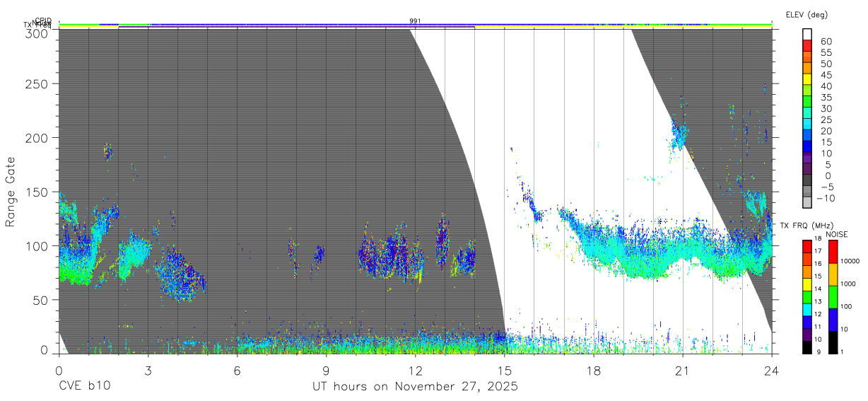Screen dimensions: 868x401
Task: Click the 200 tick on the Range Gate axis
Action: coord(37,138)
